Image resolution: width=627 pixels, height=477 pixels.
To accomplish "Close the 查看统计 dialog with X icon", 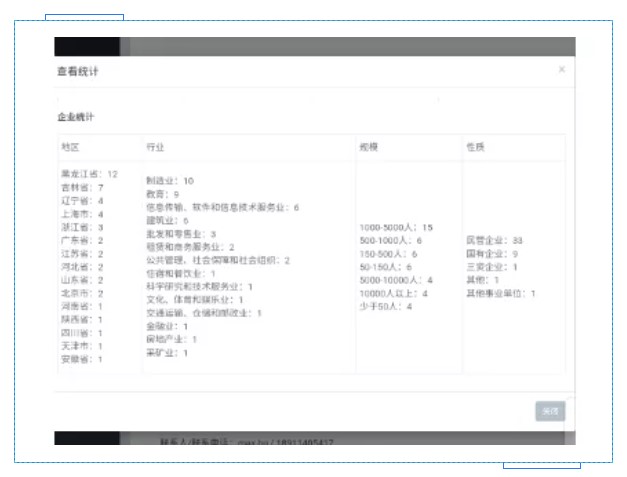I will click(x=561, y=70).
